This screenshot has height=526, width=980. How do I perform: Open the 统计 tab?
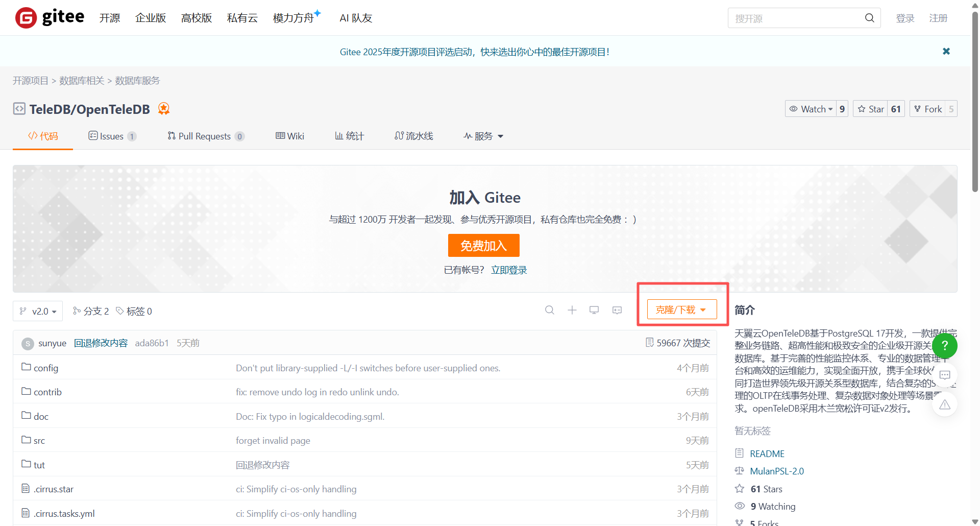coord(349,136)
